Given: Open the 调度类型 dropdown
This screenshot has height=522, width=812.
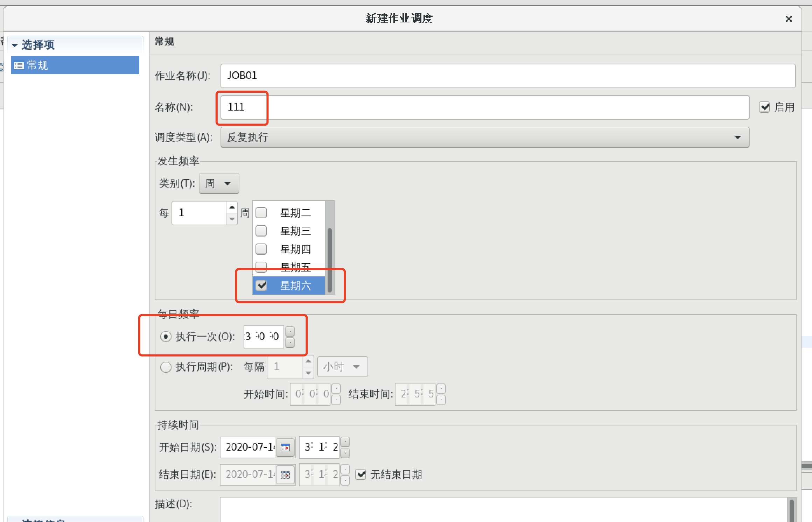Looking at the screenshot, I should [x=484, y=137].
